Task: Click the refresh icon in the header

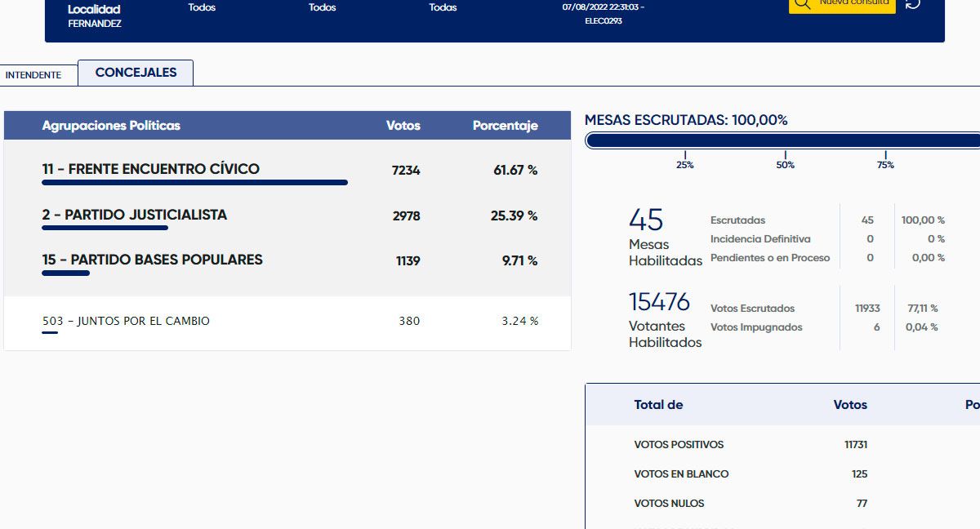Action: click(913, 4)
